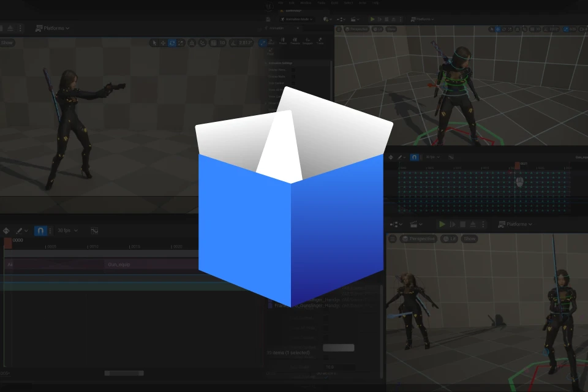Open the Window menu in BattleMap window

point(306,3)
